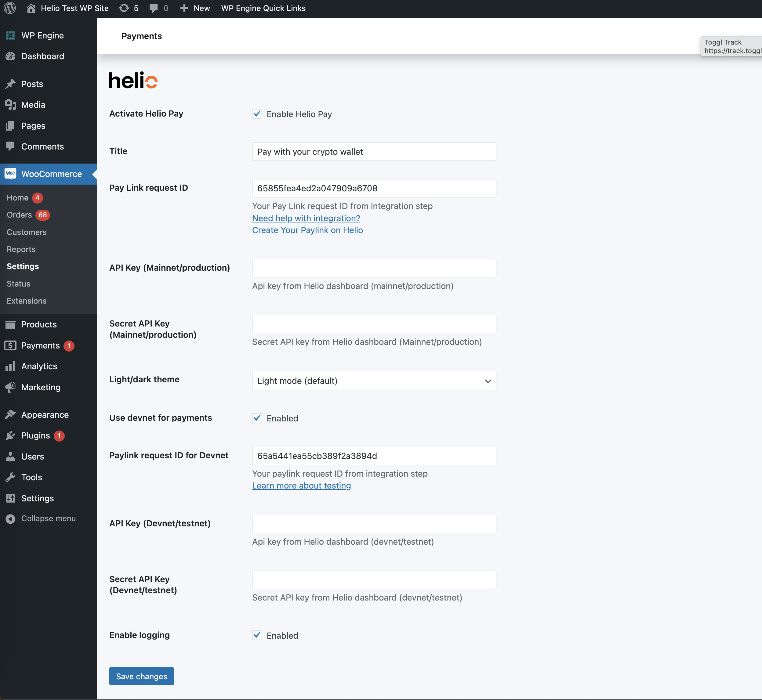Image resolution: width=762 pixels, height=700 pixels.
Task: Open the WooCommerce sidebar icon
Action: pyautogui.click(x=11, y=174)
